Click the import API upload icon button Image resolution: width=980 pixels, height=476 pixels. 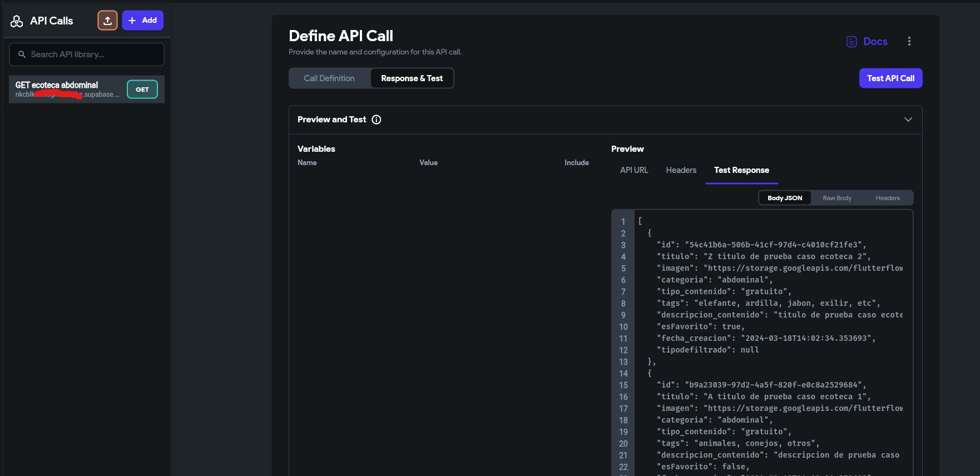click(x=107, y=21)
